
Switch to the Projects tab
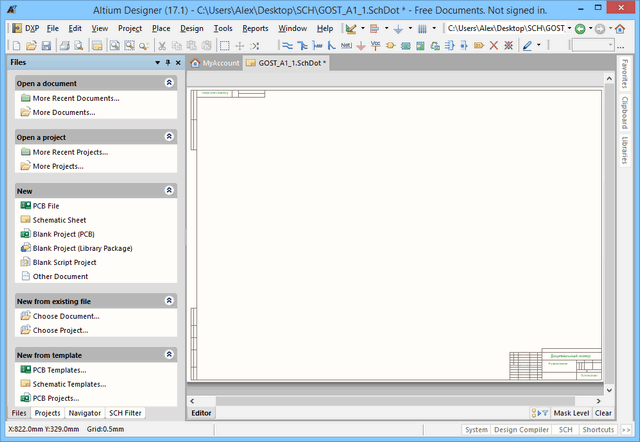coord(47,413)
